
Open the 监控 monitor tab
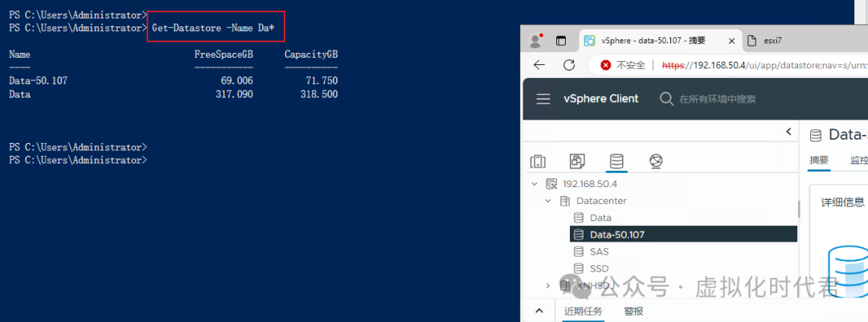(859, 161)
